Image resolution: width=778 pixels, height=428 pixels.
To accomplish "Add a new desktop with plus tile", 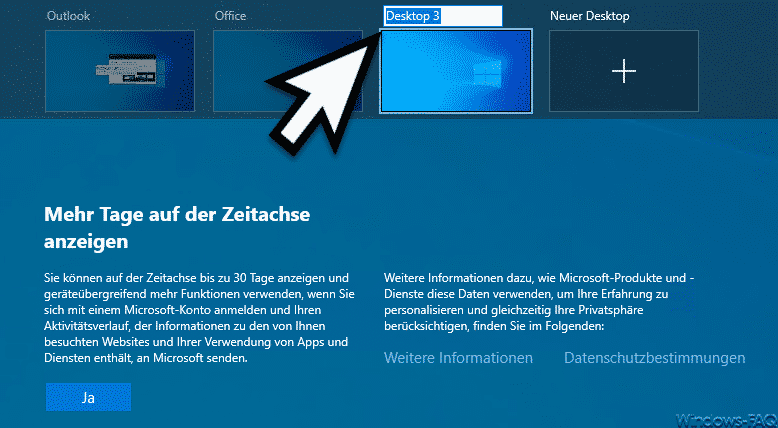I will pos(624,71).
